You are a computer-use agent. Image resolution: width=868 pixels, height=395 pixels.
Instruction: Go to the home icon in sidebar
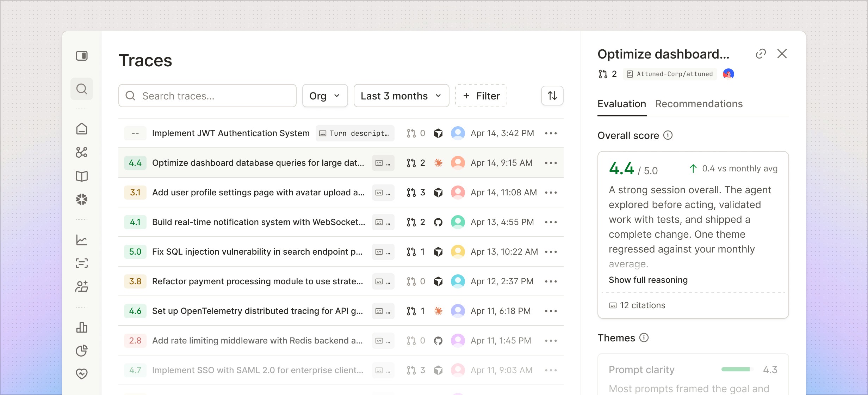click(82, 129)
